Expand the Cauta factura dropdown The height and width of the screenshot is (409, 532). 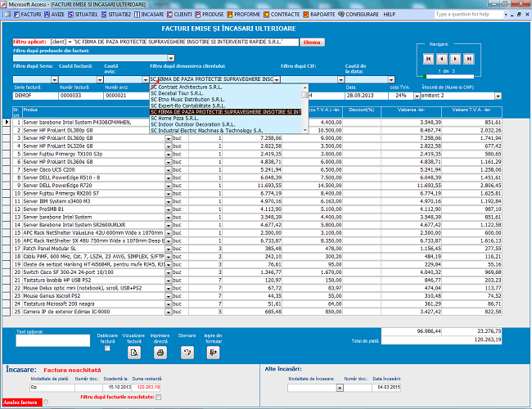click(x=100, y=79)
